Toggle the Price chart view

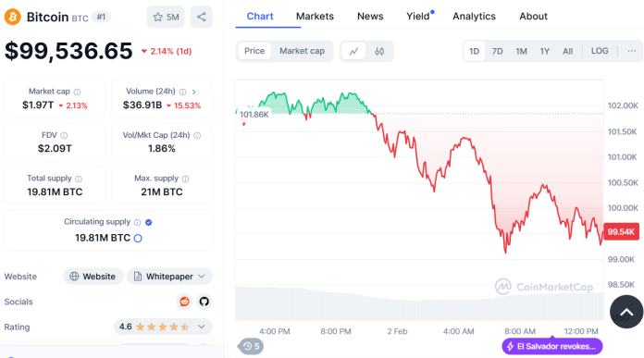254,51
